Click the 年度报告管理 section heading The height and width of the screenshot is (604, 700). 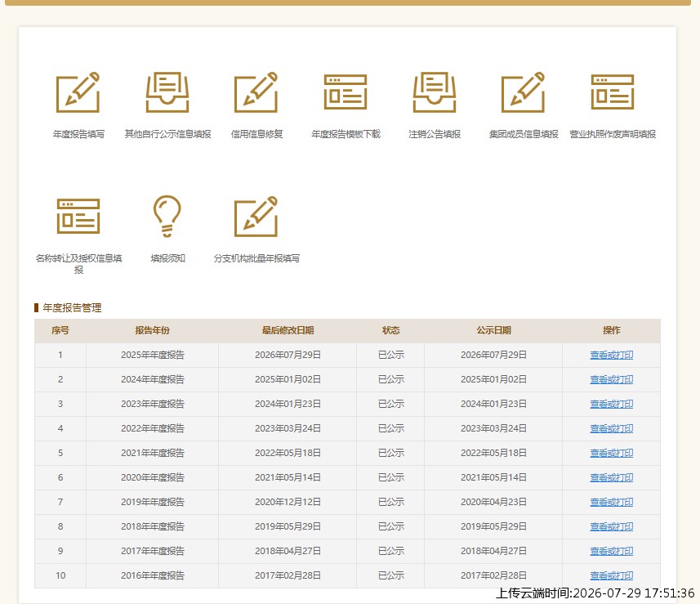pos(72,308)
